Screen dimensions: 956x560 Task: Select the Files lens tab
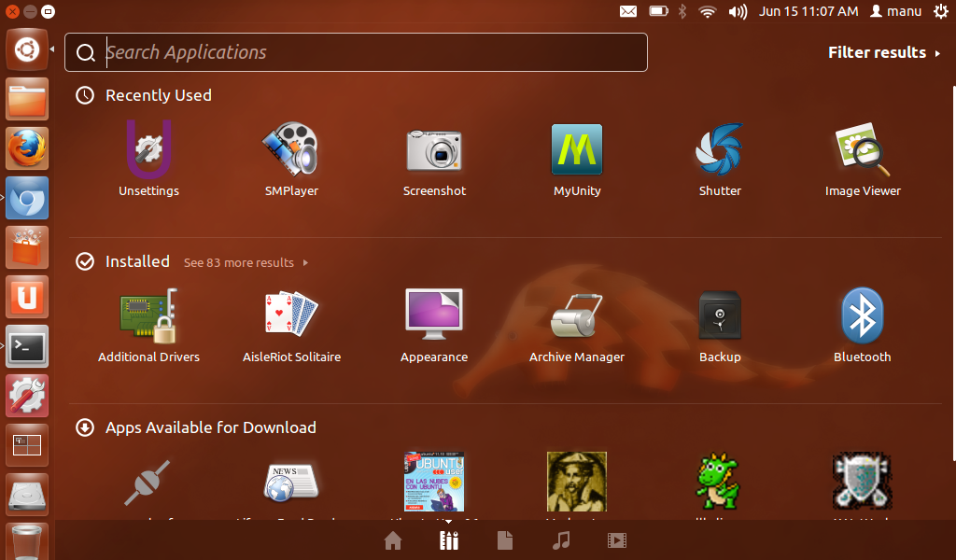tap(505, 540)
